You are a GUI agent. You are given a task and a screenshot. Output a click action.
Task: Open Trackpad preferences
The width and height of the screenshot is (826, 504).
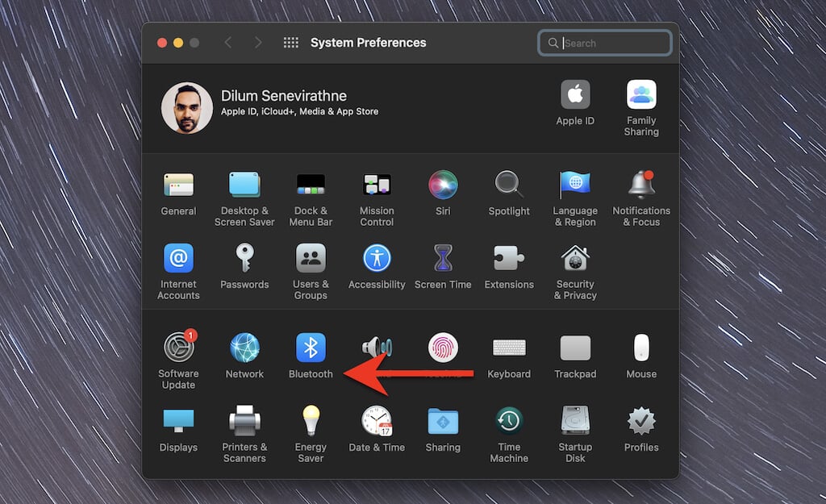pos(574,348)
